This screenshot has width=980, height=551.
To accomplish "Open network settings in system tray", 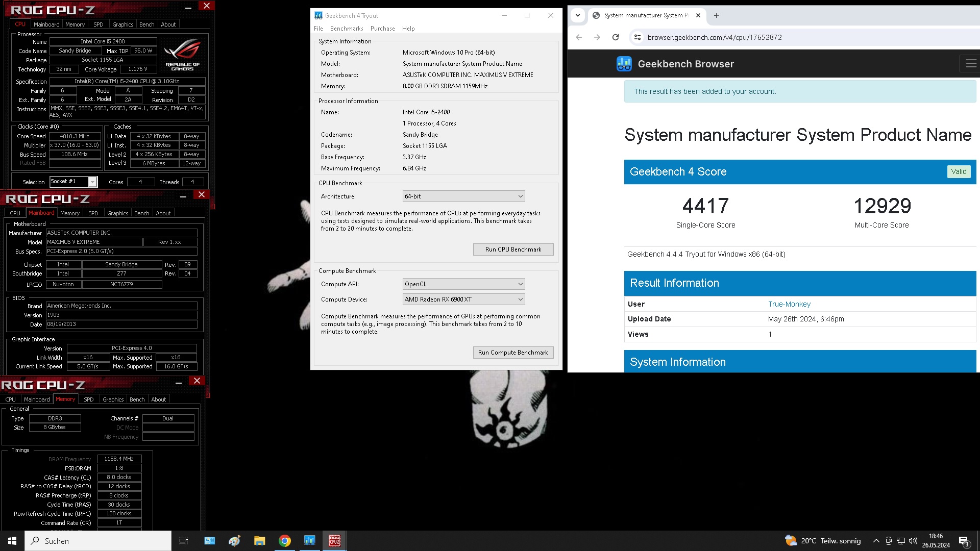I will tap(901, 541).
